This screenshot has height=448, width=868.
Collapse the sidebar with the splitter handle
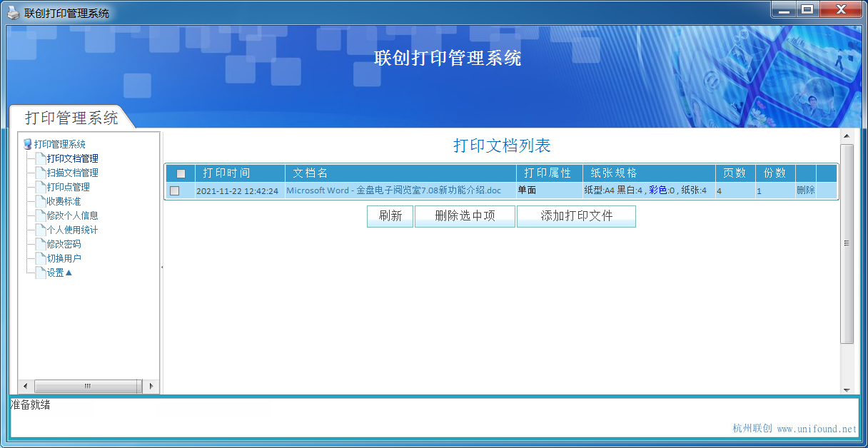pyautogui.click(x=162, y=267)
